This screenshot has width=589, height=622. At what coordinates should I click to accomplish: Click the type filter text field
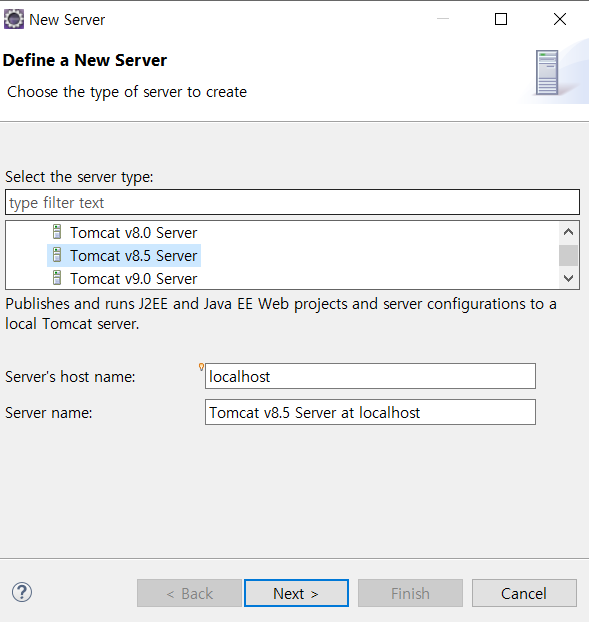click(292, 202)
